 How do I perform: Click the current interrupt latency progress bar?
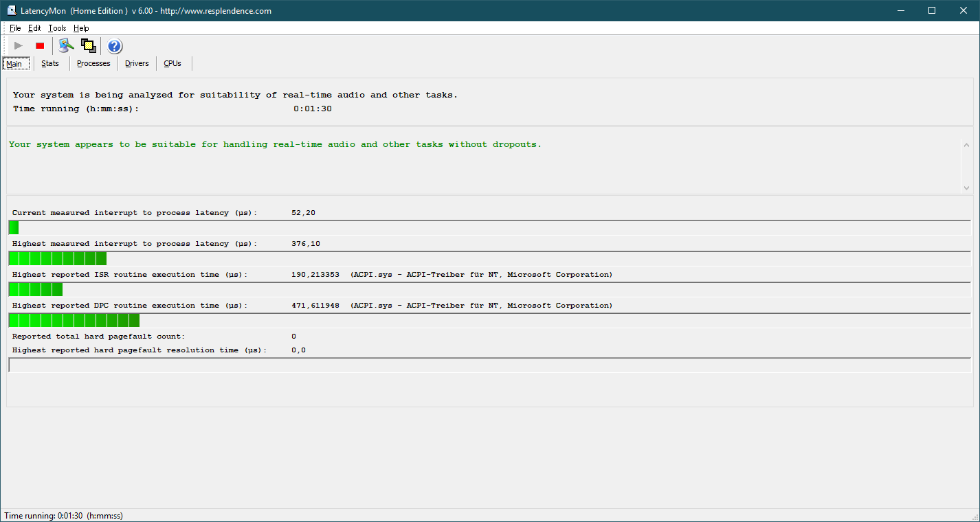coord(489,227)
